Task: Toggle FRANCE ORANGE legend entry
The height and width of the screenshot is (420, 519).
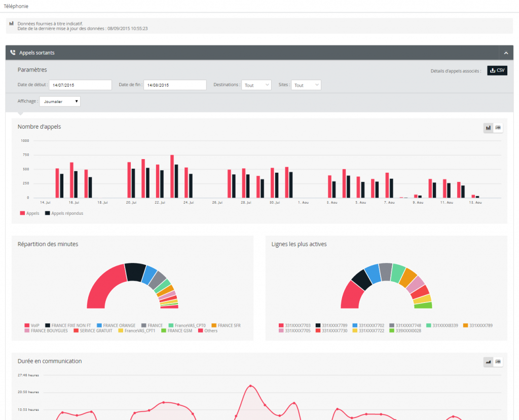Action: tap(116, 325)
